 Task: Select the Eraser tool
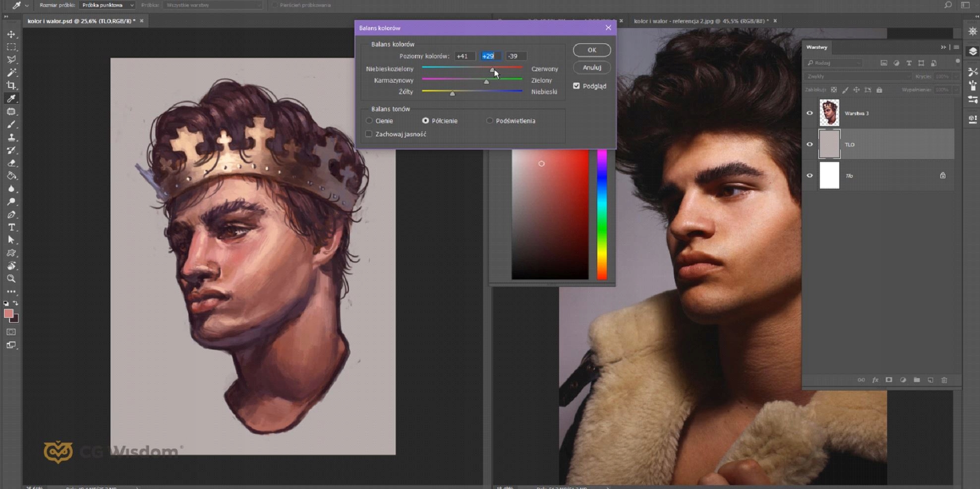click(11, 163)
